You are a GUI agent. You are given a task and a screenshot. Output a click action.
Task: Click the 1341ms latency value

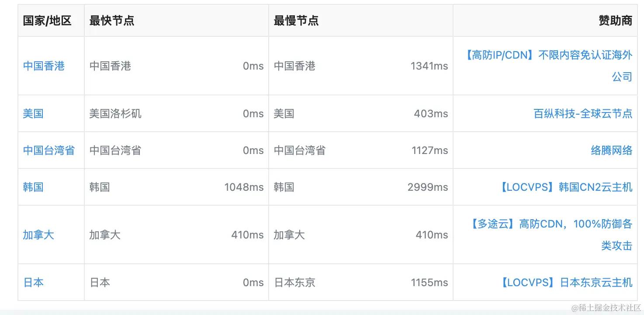point(429,66)
